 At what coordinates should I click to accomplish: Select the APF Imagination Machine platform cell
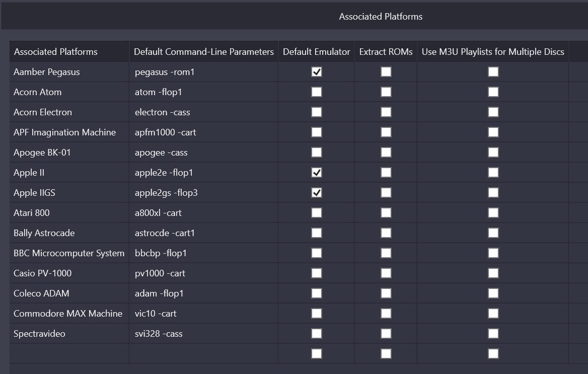[69, 132]
